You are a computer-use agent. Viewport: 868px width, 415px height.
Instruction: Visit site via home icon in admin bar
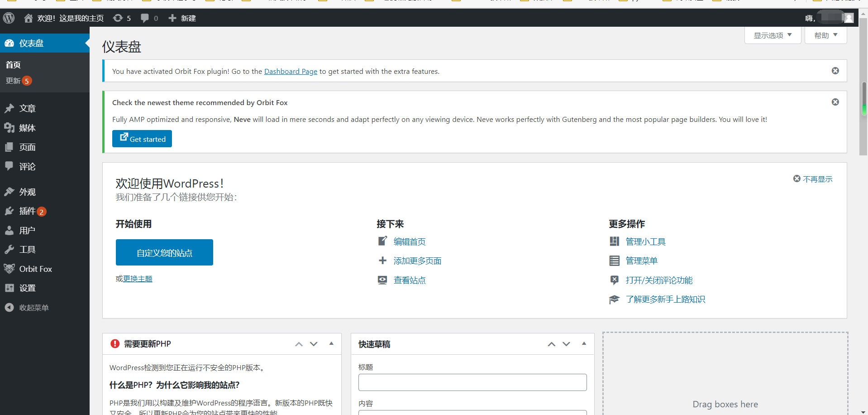coord(29,18)
